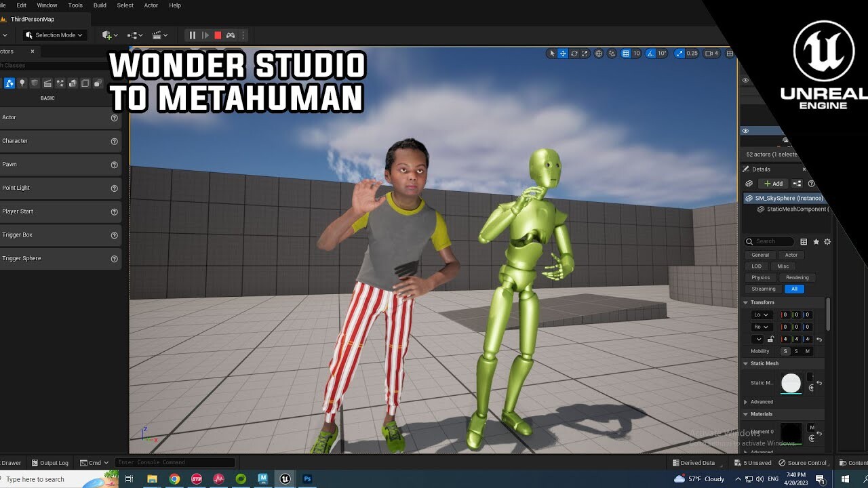This screenshot has height=488, width=868.
Task: Click the Add button in the Details panel
Action: coord(772,183)
